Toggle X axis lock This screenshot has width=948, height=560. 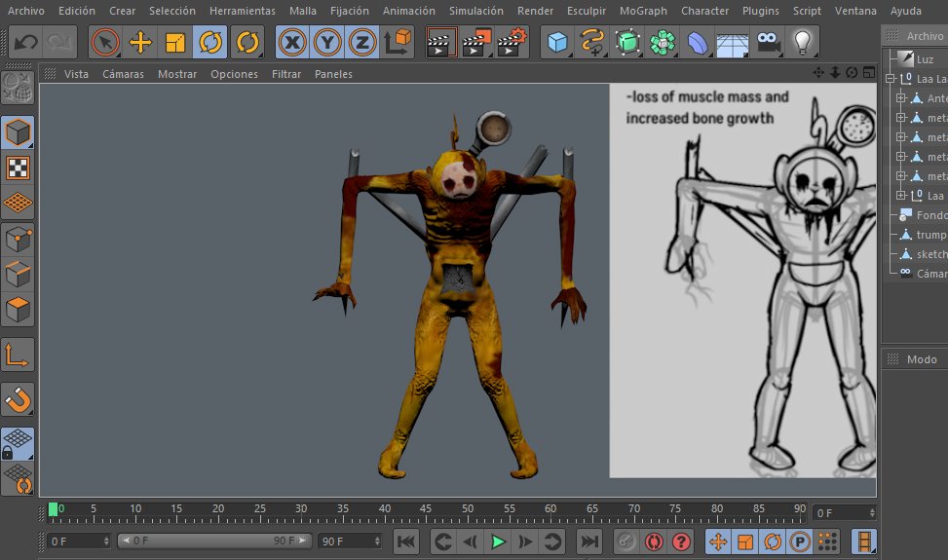(x=292, y=42)
